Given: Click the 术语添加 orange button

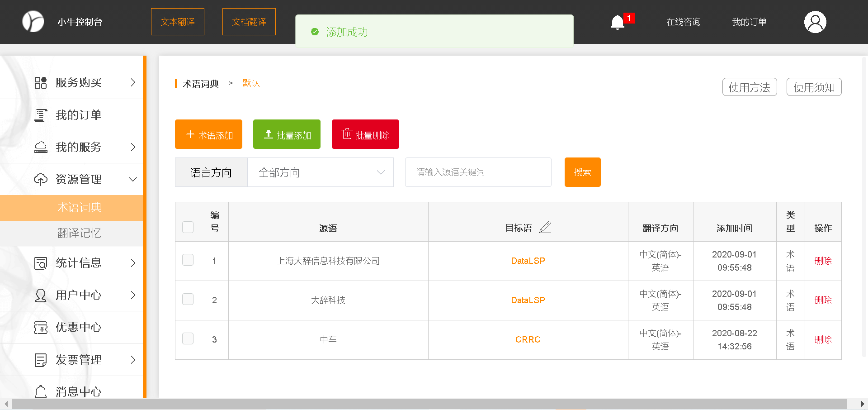Looking at the screenshot, I should (x=208, y=134).
